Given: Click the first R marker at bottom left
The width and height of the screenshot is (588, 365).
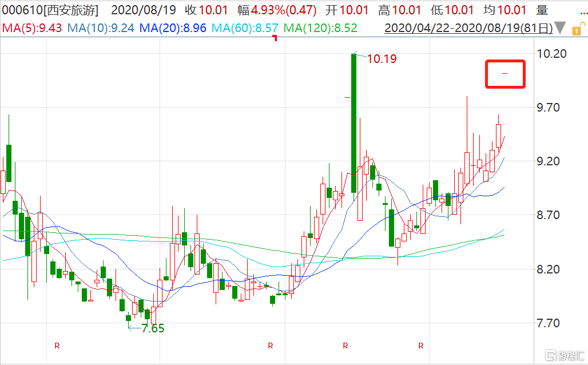Looking at the screenshot, I should (57, 346).
